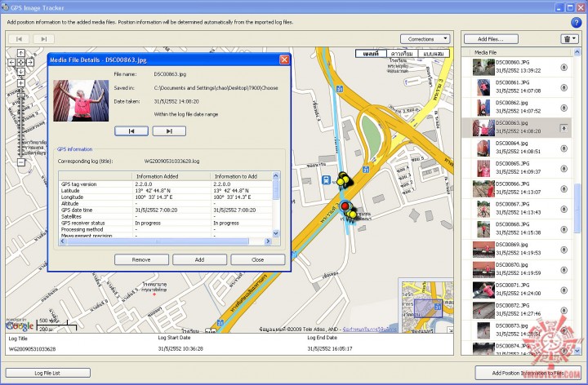Screen dimensions: 588x385
Task: Click the red selected map pin
Action: coord(345,206)
